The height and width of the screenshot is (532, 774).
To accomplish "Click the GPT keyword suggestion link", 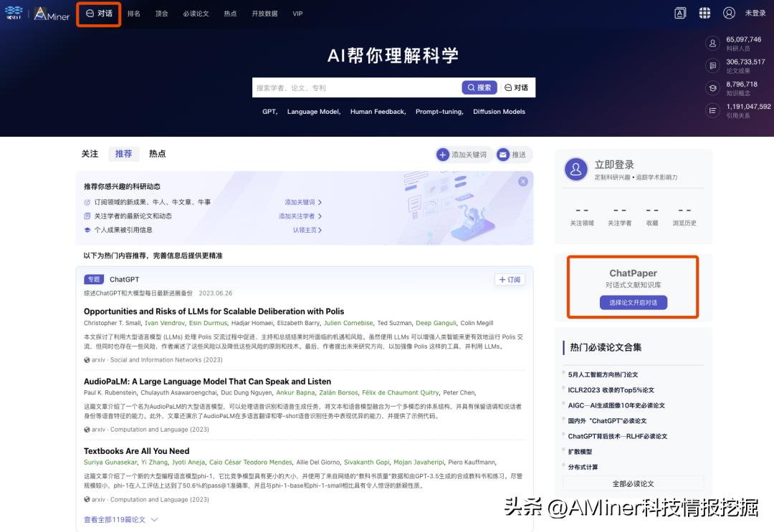I will pos(269,112).
